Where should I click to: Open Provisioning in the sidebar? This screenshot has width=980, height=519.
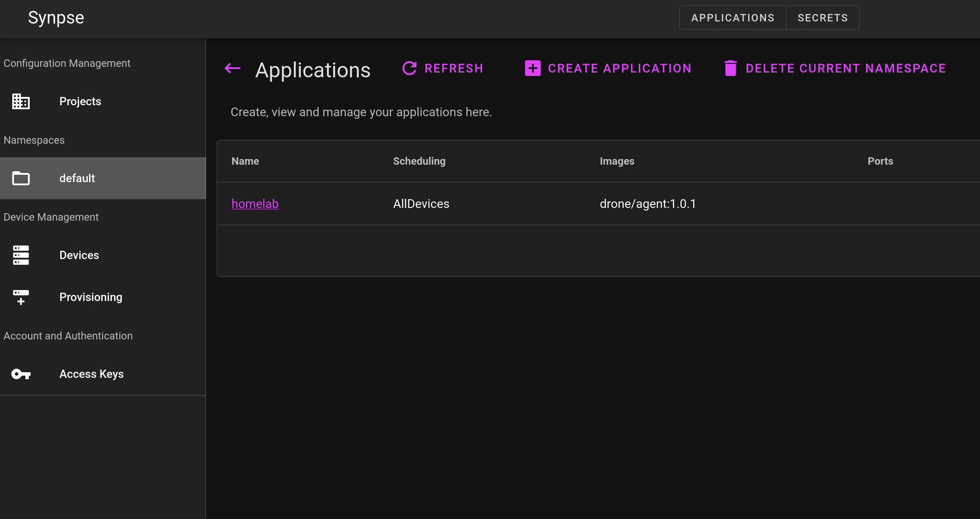[x=91, y=297]
